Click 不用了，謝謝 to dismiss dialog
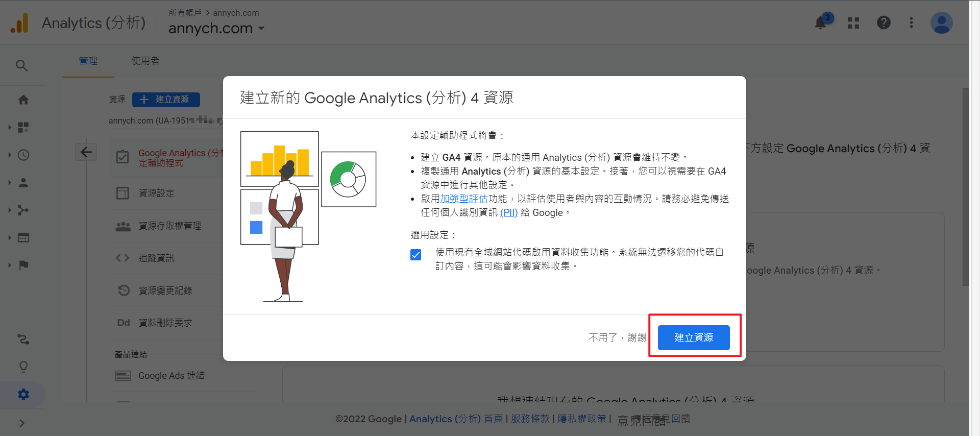Screen dimensions: 980x436 coord(617,337)
